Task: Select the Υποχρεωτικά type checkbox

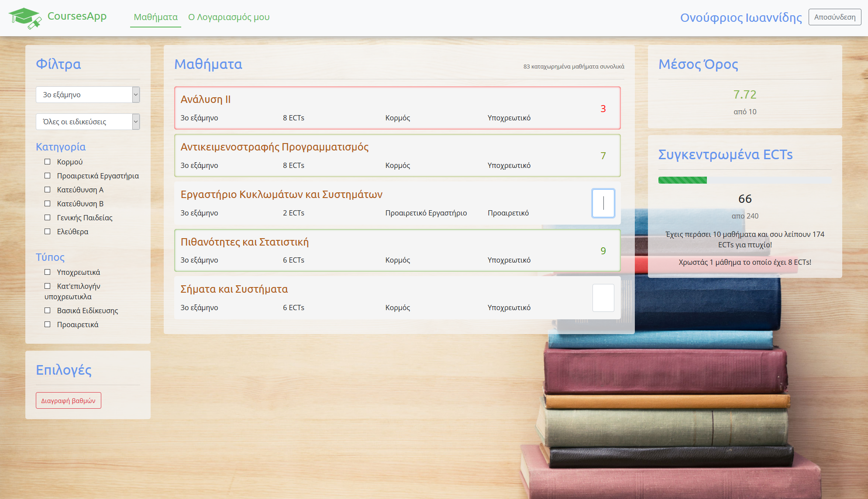Action: pos(48,272)
